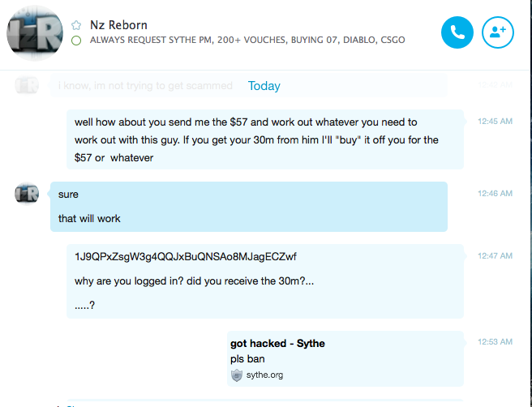Select the Bitcoin address message
532x407 pixels.
click(185, 257)
